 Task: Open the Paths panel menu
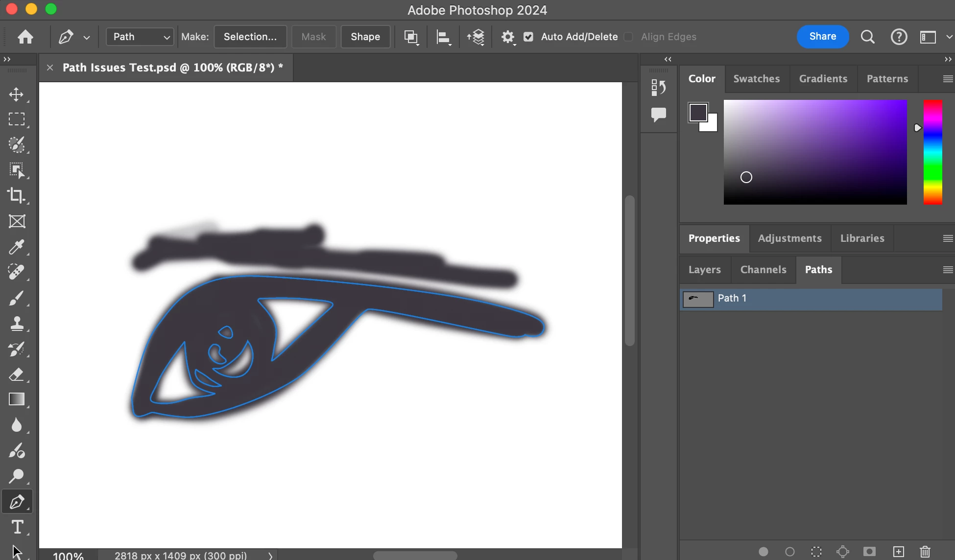(x=948, y=270)
